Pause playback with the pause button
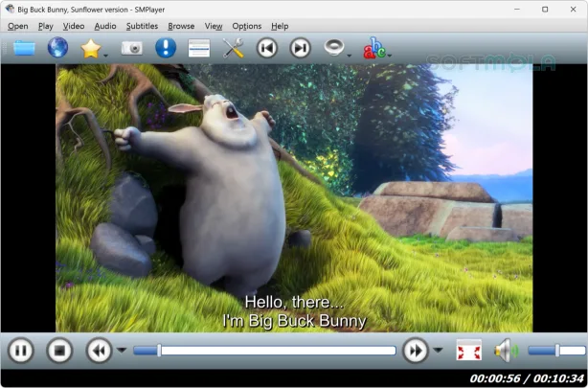 [21, 351]
